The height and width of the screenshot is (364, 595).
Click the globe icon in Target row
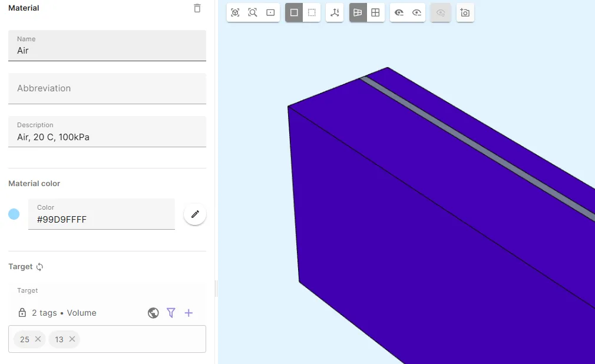coord(153,313)
